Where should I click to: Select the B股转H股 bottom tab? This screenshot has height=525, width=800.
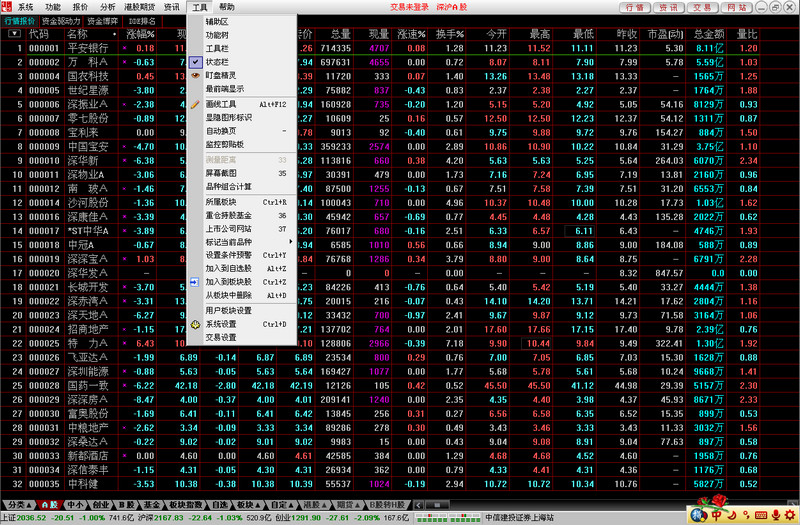(388, 505)
